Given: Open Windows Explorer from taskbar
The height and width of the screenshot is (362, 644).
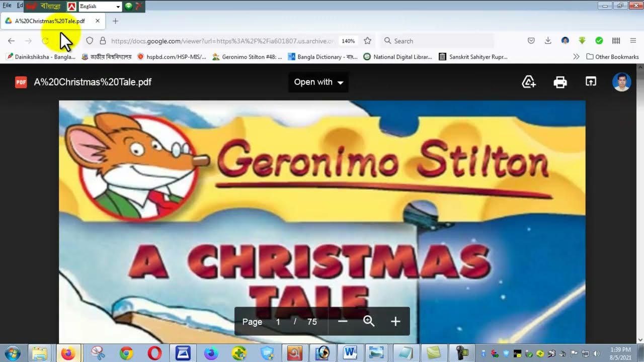Looking at the screenshot, I should click(x=39, y=353).
